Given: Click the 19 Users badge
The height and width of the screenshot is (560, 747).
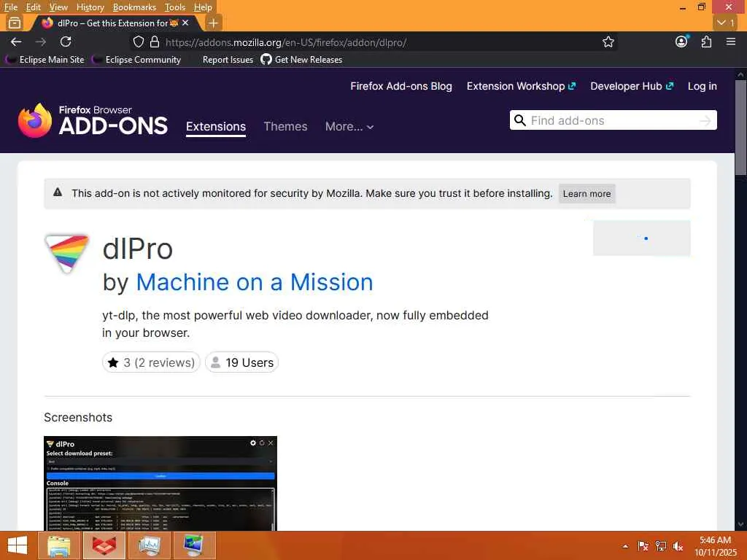Looking at the screenshot, I should (241, 362).
